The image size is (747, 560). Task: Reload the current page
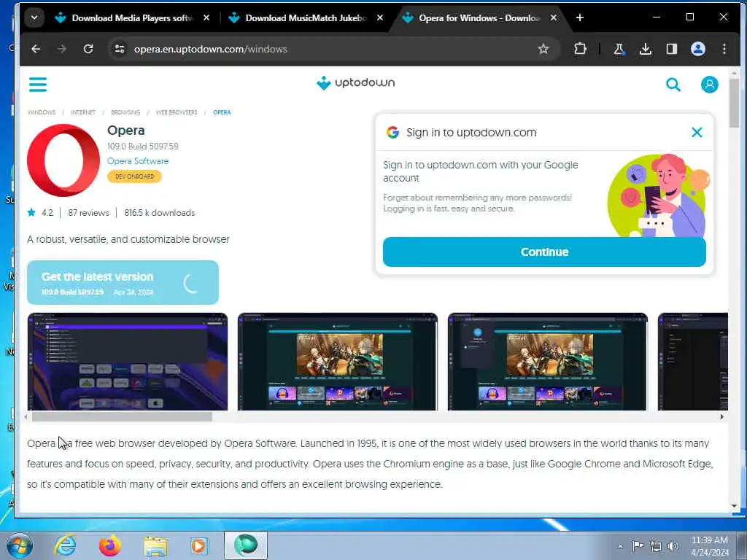tap(88, 49)
